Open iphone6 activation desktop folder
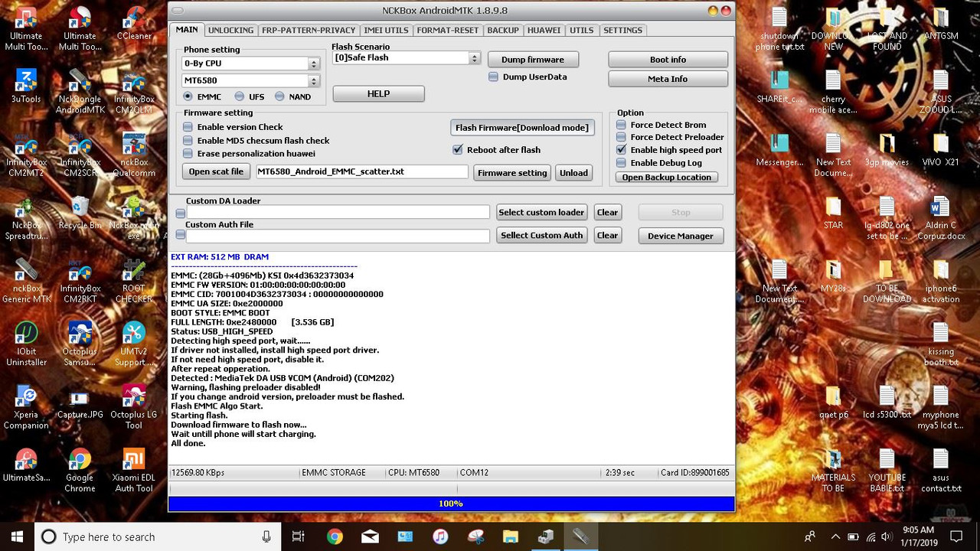 click(941, 281)
